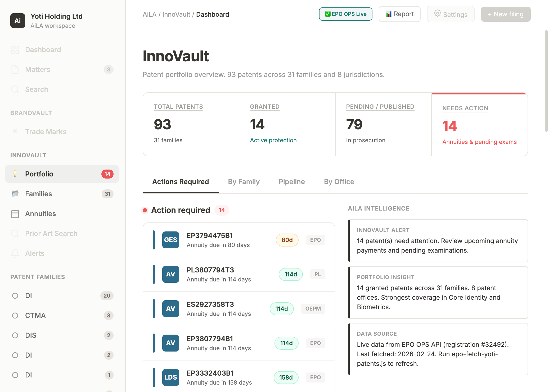549x392 pixels.
Task: Click the vertical scrollbar on the right
Action: click(546, 79)
